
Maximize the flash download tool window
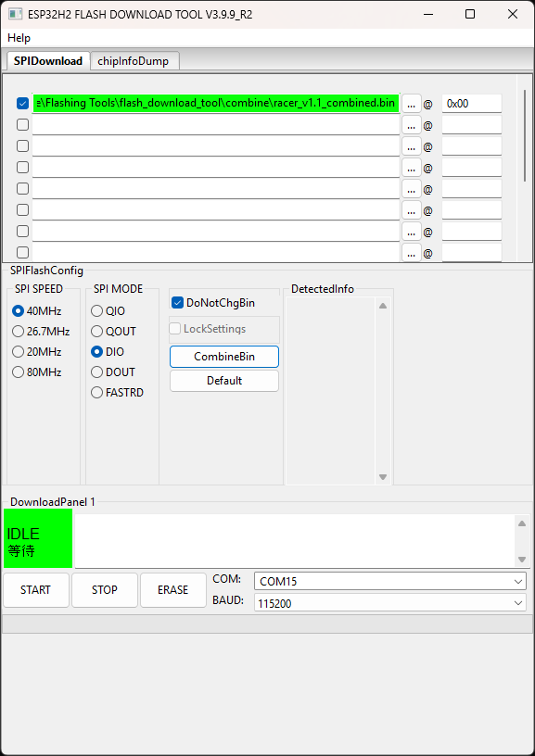(x=470, y=15)
